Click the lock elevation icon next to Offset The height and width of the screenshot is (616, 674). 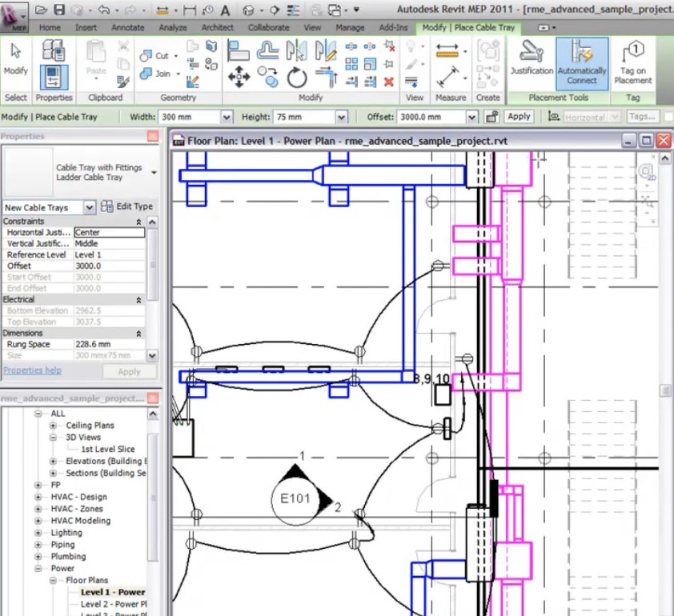(x=491, y=117)
